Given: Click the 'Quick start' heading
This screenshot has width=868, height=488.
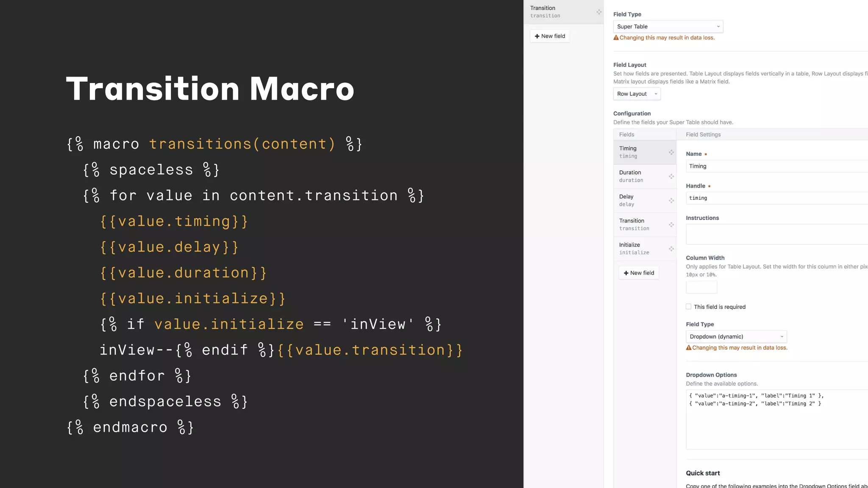Looking at the screenshot, I should 703,473.
